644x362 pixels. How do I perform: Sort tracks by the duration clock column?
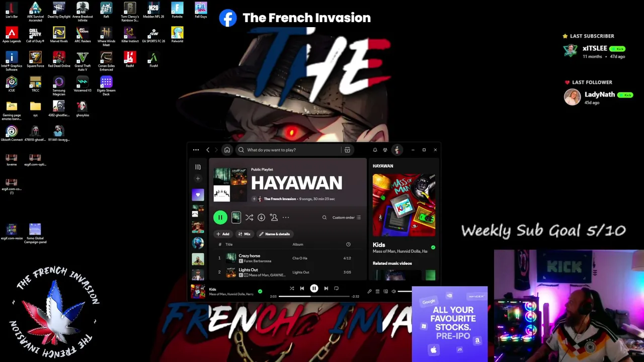click(x=348, y=244)
